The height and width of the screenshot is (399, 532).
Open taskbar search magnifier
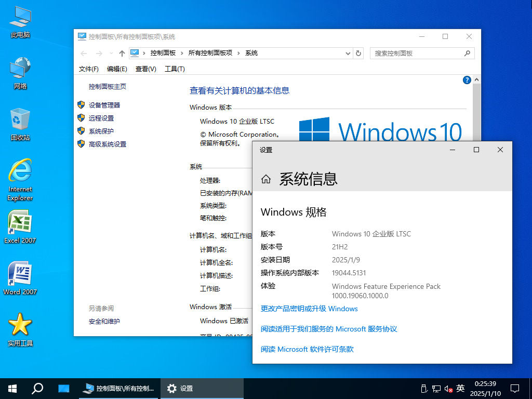pyautogui.click(x=37, y=389)
